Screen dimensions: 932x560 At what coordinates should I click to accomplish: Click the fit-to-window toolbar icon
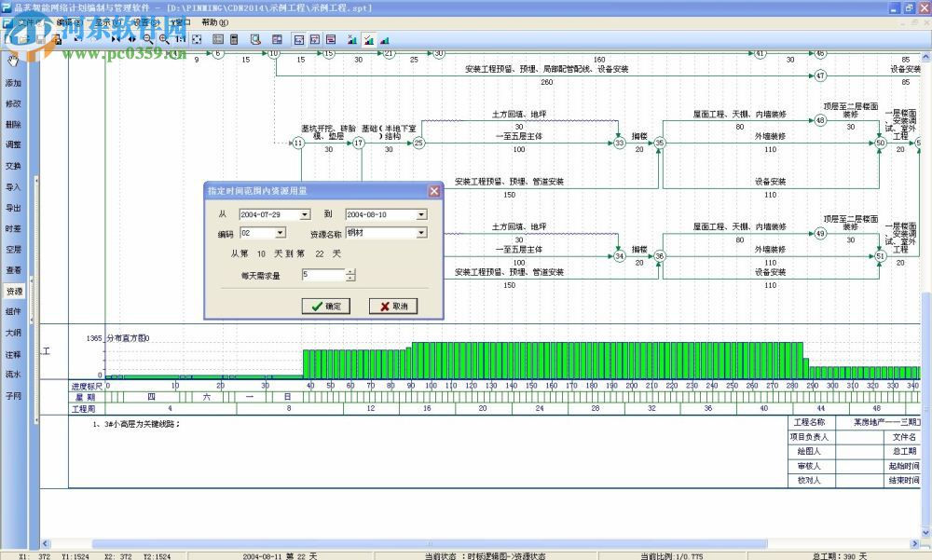[x=197, y=40]
